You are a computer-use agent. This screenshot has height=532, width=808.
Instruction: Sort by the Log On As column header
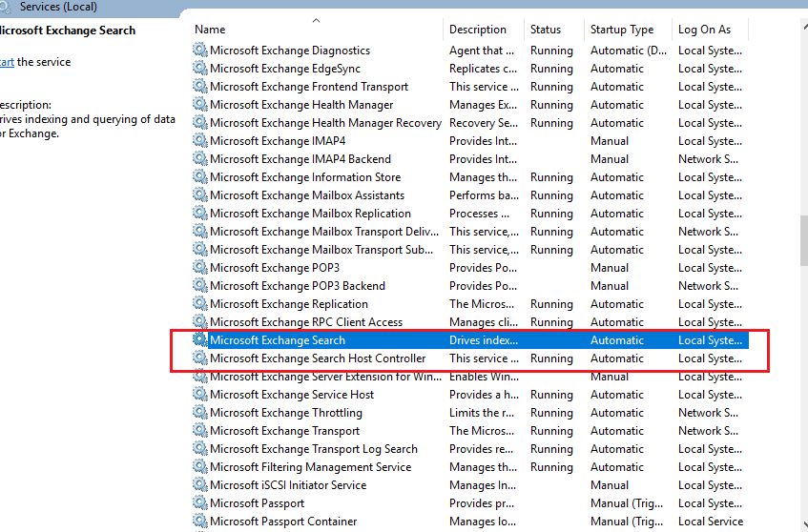(x=710, y=30)
